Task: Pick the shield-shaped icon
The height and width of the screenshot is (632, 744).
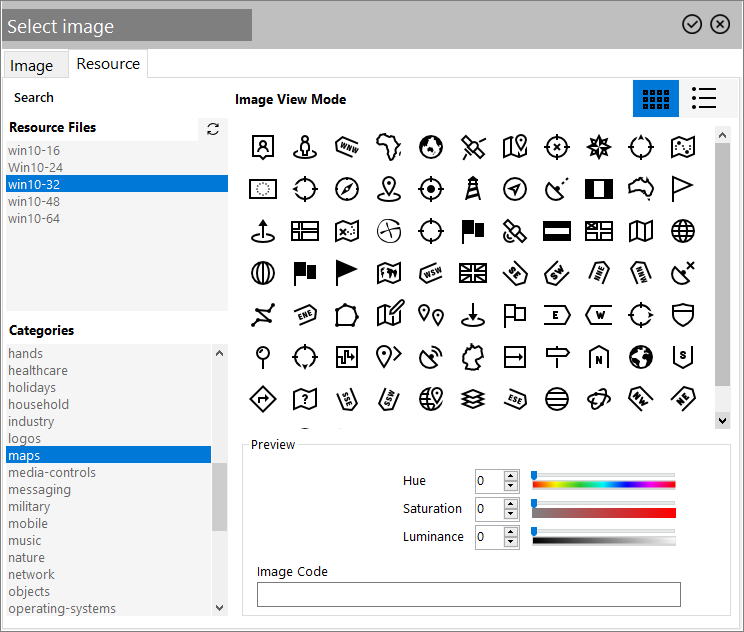Action: [683, 315]
